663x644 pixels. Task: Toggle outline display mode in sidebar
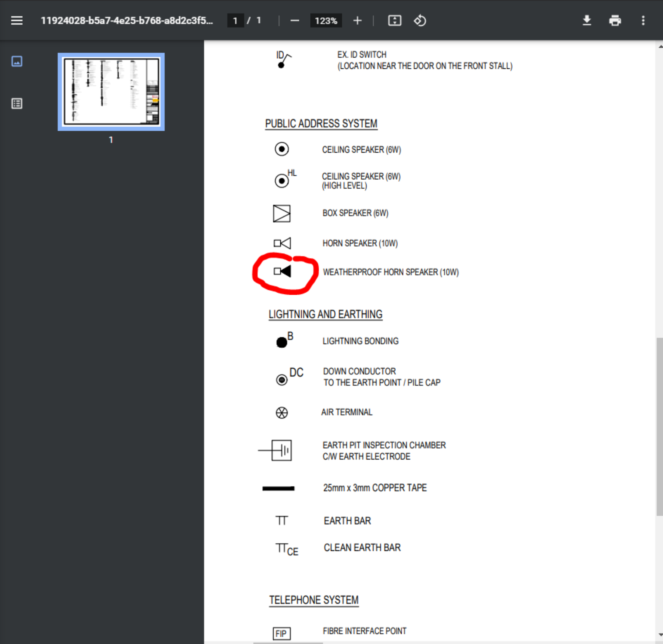[x=17, y=103]
